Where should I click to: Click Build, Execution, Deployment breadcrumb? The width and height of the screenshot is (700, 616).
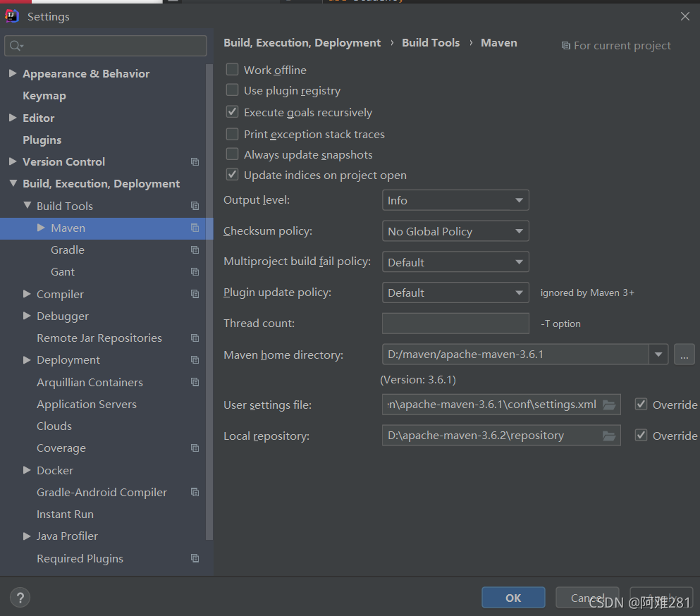(x=302, y=43)
